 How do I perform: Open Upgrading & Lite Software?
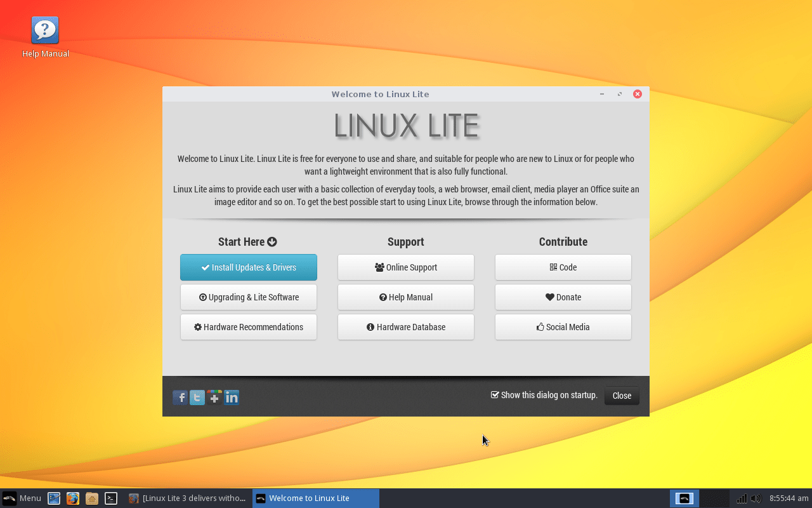[x=249, y=297]
